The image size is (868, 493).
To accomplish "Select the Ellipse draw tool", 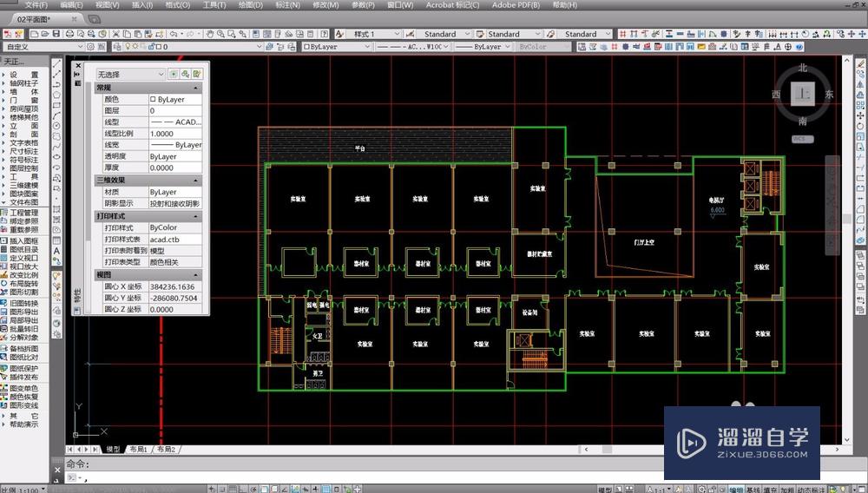I will coord(57,157).
